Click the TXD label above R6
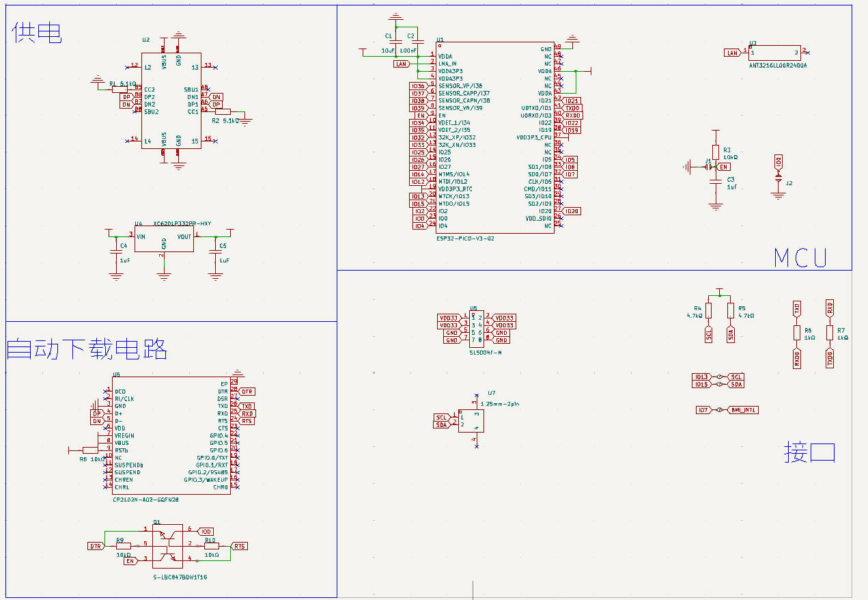868x600 pixels. tap(796, 308)
